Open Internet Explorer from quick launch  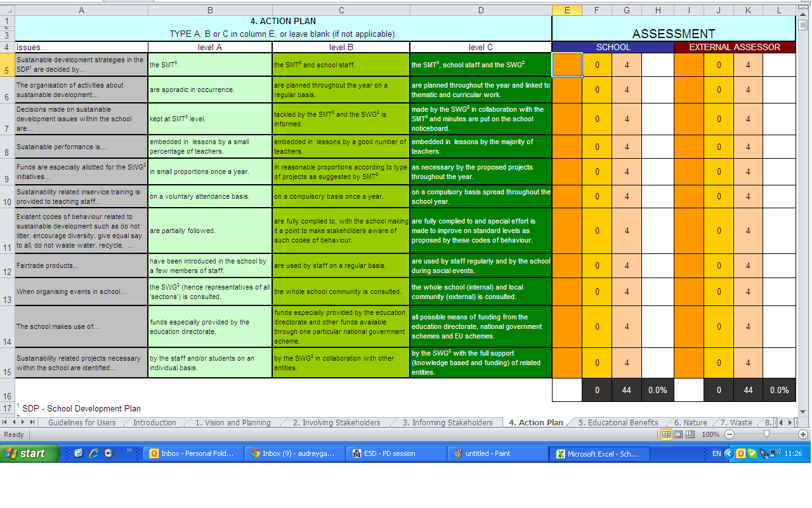94,453
